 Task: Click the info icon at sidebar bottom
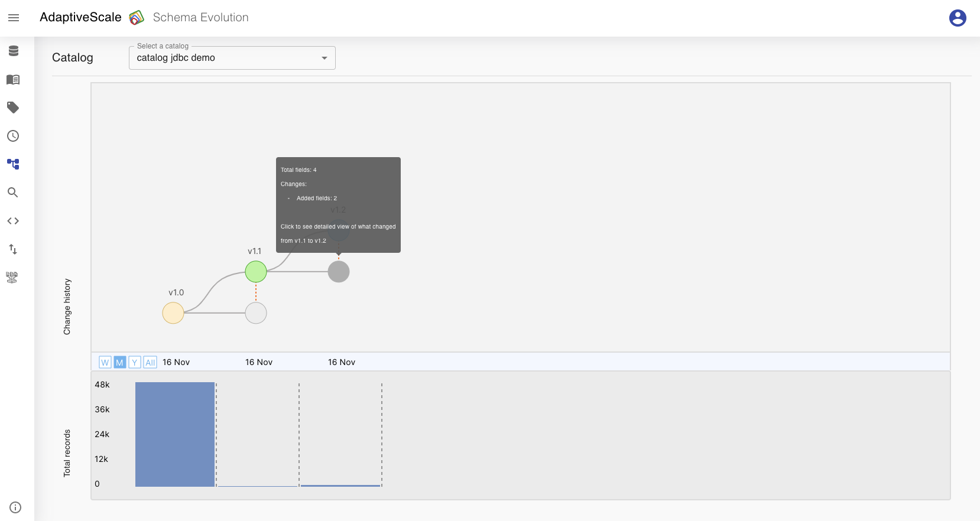coord(15,507)
